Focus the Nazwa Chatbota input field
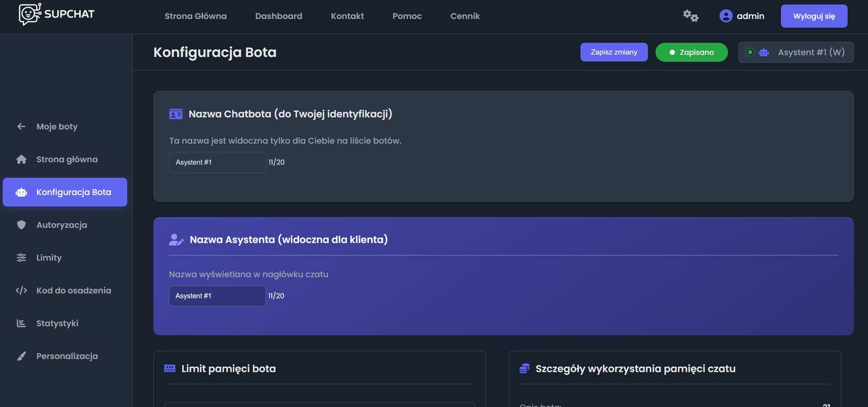 tap(218, 163)
